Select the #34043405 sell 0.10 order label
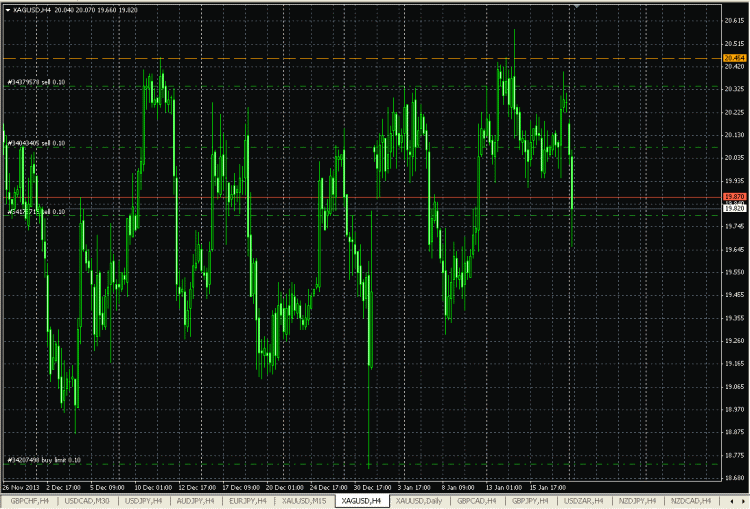Viewport: 750px width, 509px height. click(36, 143)
